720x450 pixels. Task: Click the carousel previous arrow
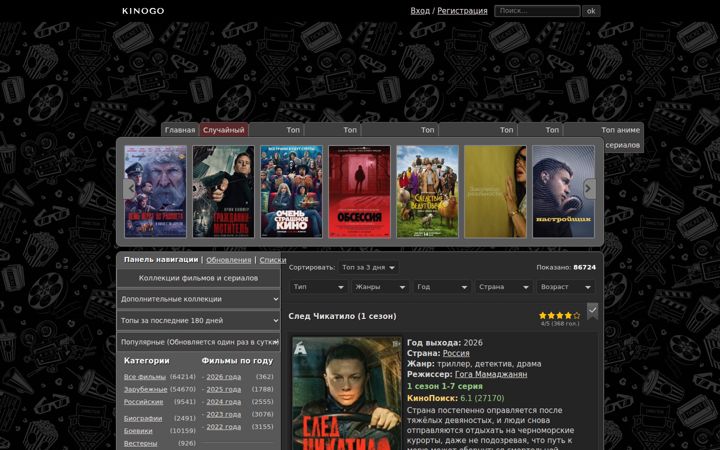[x=130, y=189]
